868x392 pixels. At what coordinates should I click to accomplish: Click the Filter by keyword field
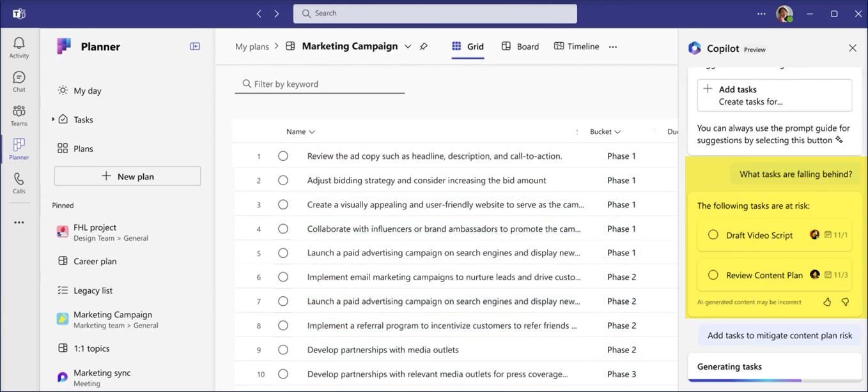pos(320,84)
